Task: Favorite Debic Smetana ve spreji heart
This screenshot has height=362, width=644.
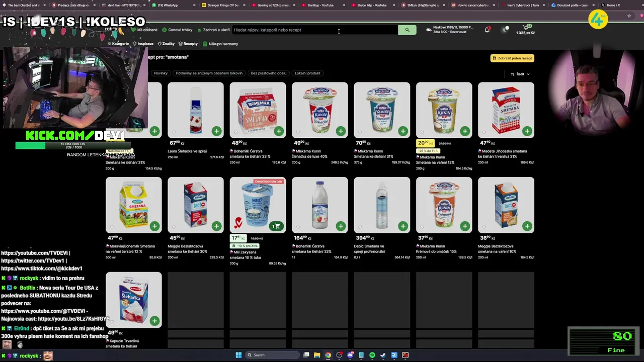Action: (360, 228)
